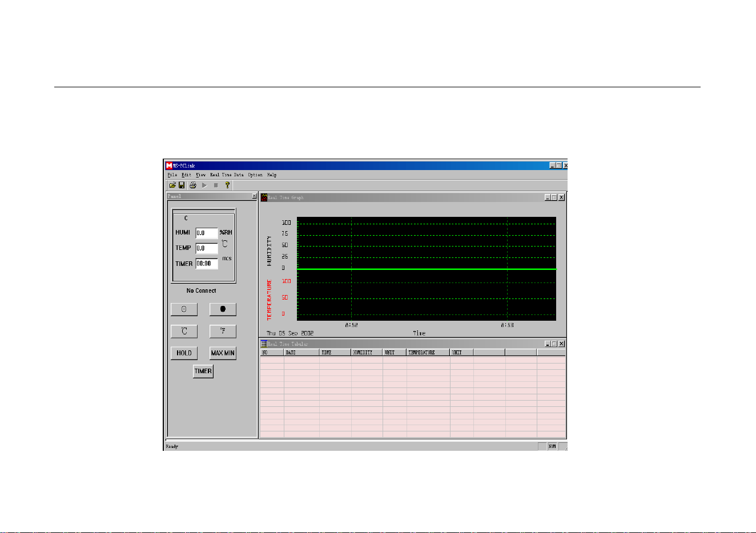Minimize the Real Time Tabular window
The width and height of the screenshot is (756, 533).
pyautogui.click(x=548, y=344)
